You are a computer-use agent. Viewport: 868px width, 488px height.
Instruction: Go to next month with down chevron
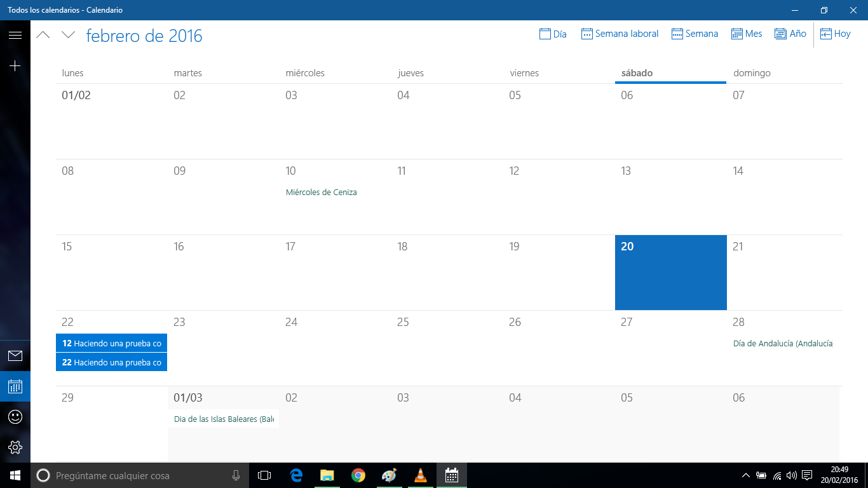coord(68,35)
